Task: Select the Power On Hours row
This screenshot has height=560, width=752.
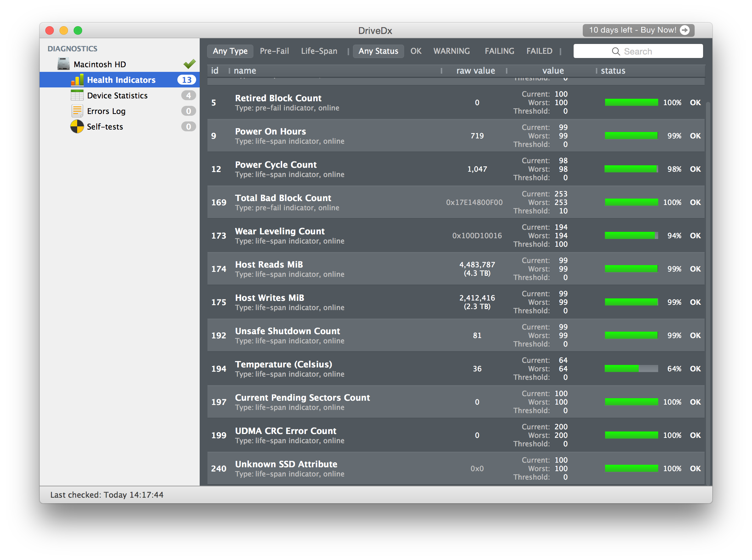Action: tap(456, 136)
